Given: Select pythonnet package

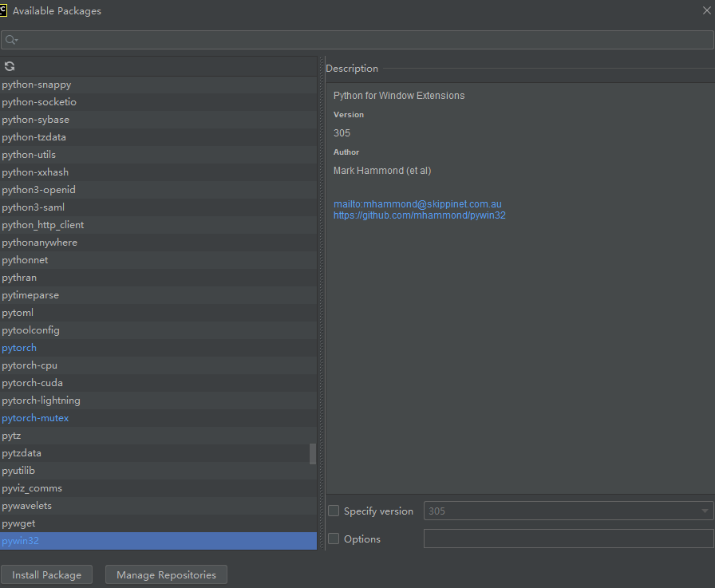Looking at the screenshot, I should (x=158, y=260).
